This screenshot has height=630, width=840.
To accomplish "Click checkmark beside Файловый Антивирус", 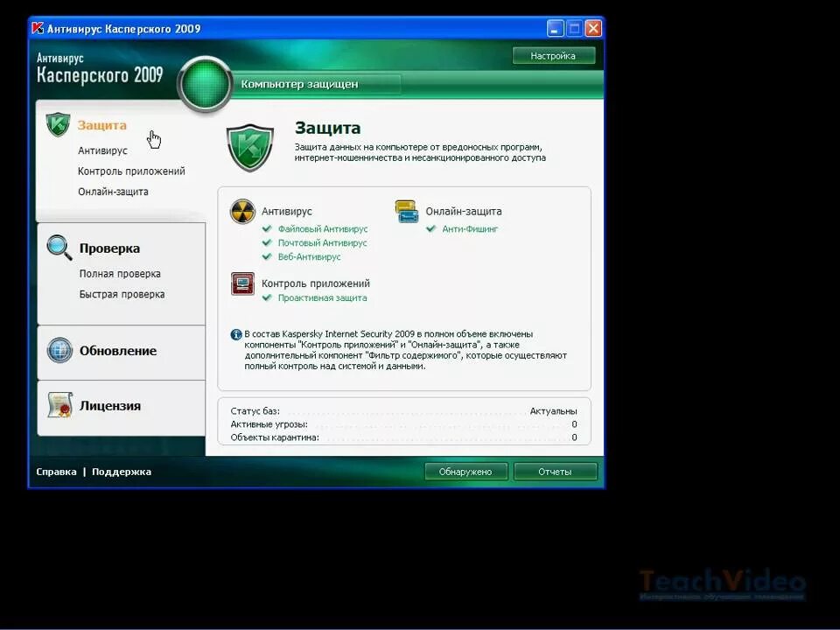I will pos(267,228).
